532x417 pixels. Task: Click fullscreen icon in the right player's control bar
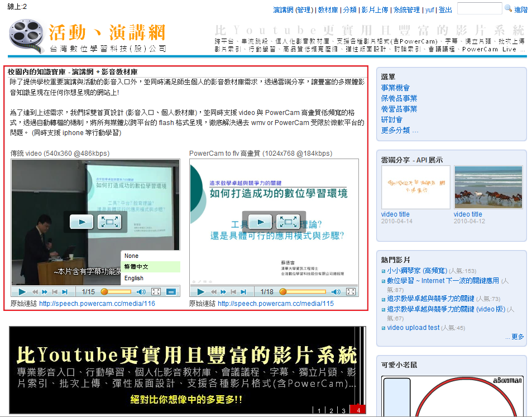coord(351,292)
